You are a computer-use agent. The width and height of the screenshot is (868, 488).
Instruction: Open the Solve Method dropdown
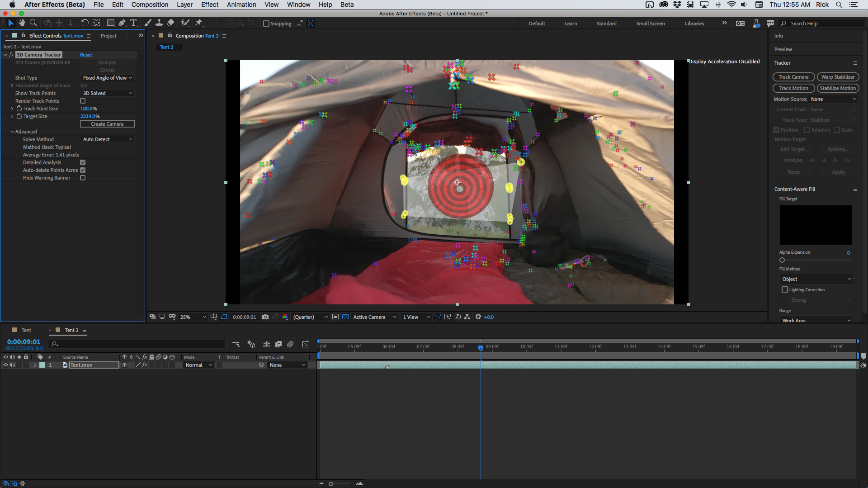pos(107,139)
